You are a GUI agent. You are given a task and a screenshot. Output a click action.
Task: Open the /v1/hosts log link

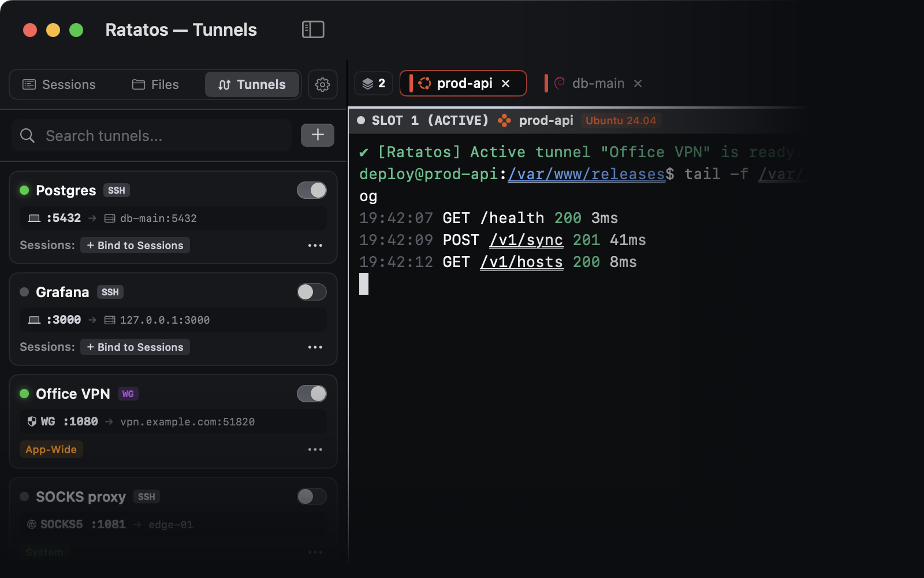click(521, 262)
